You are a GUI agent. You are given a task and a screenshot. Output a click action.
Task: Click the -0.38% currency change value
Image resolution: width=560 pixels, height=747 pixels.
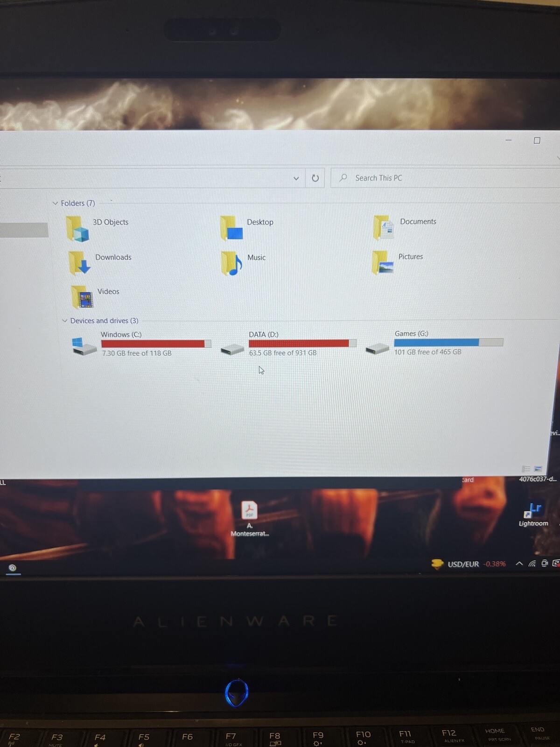click(494, 564)
